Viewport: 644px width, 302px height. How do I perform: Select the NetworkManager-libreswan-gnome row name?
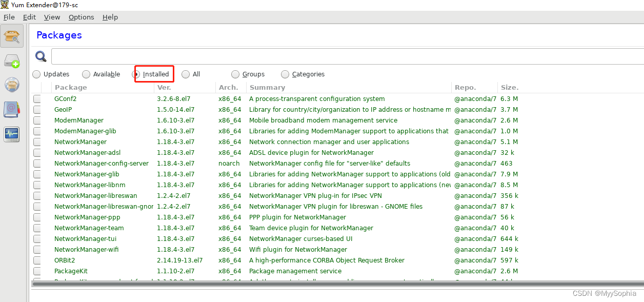click(104, 207)
